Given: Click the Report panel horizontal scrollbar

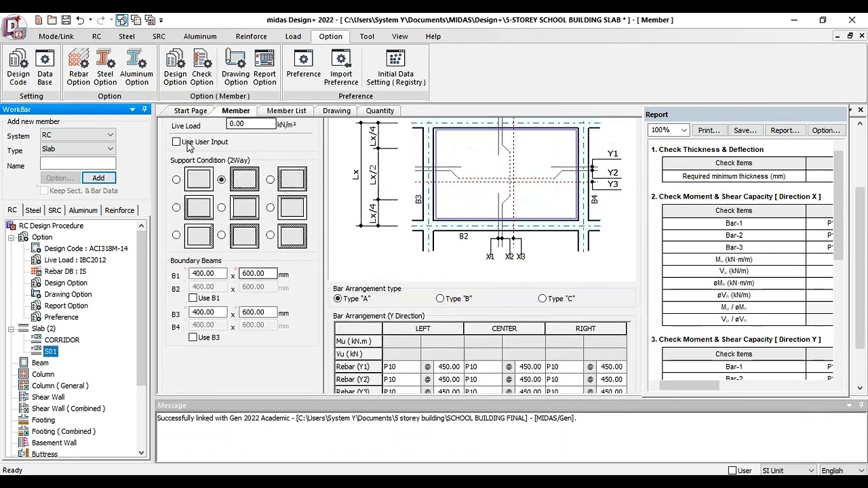Looking at the screenshot, I should tap(689, 386).
